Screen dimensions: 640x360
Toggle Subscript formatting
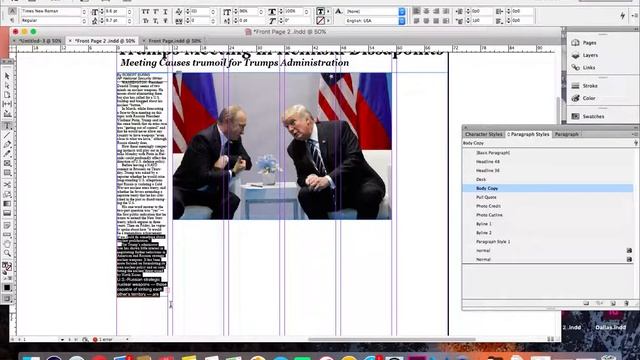(x=156, y=20)
